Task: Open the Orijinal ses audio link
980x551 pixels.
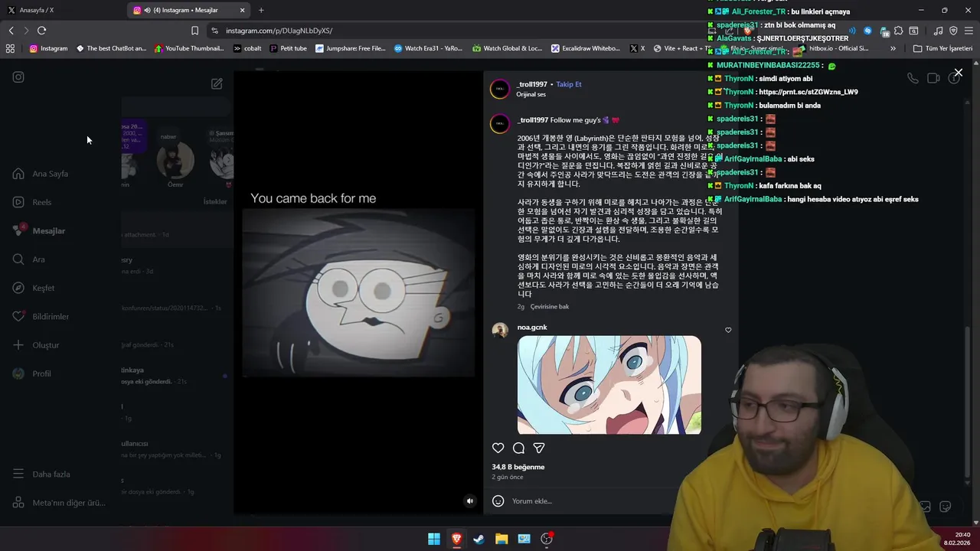Action: (x=531, y=94)
